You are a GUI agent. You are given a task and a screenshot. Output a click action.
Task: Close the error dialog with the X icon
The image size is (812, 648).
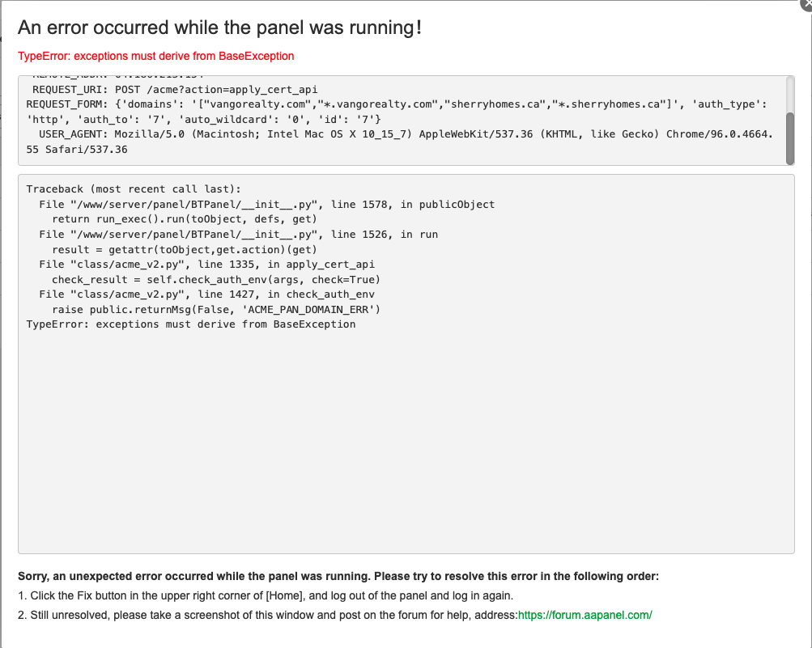coord(806,4)
